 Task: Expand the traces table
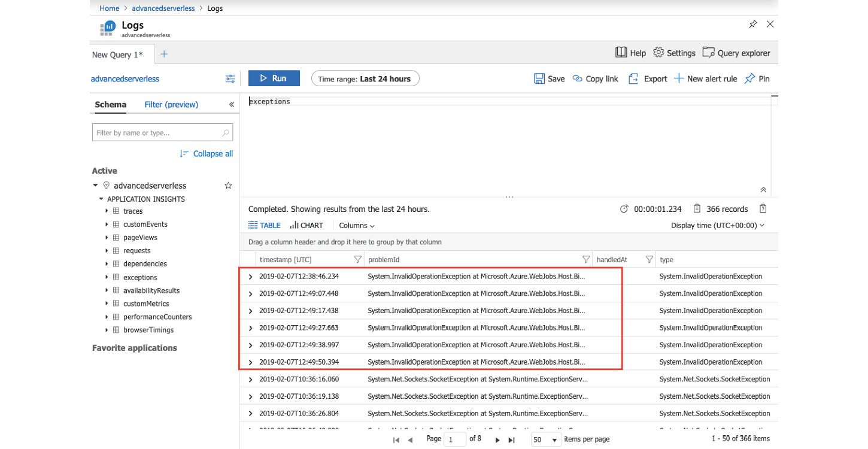coord(107,211)
